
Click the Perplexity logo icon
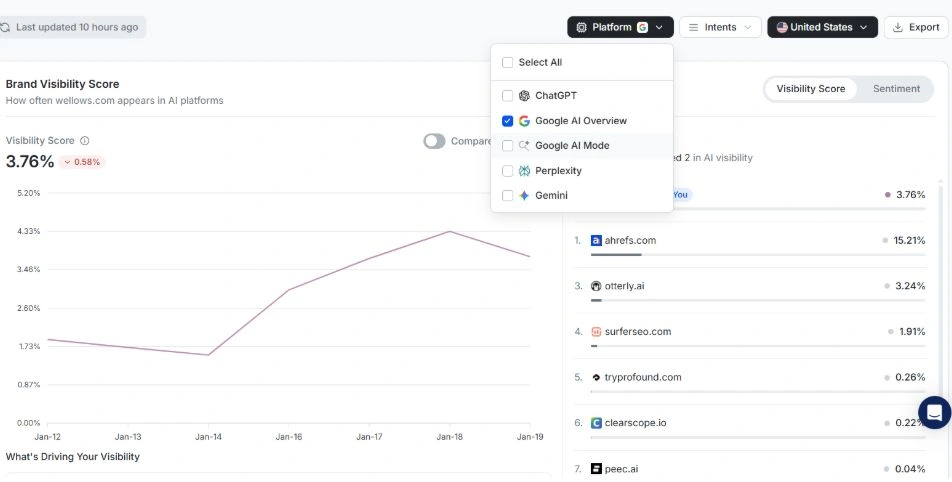tap(525, 171)
